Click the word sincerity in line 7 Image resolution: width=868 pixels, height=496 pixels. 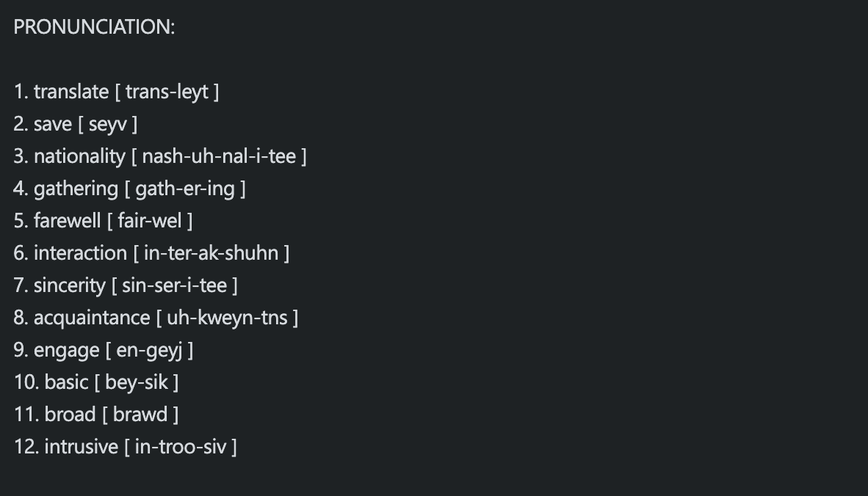click(x=69, y=286)
